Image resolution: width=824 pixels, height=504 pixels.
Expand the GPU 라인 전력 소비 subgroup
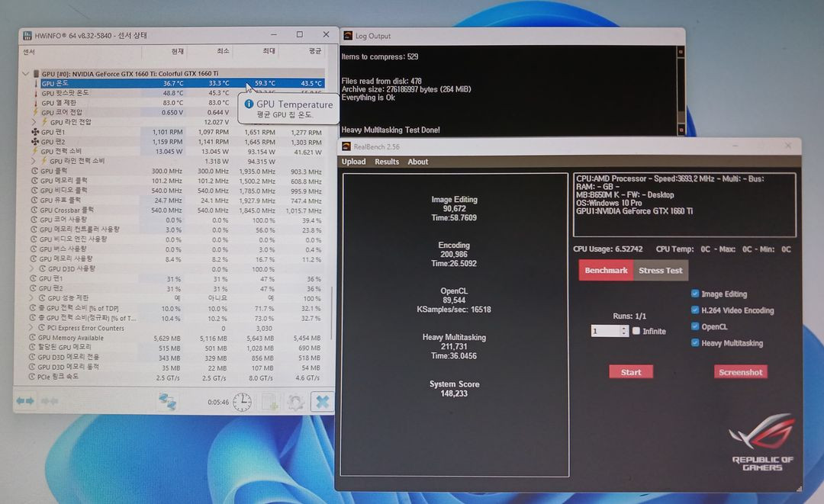(34, 161)
